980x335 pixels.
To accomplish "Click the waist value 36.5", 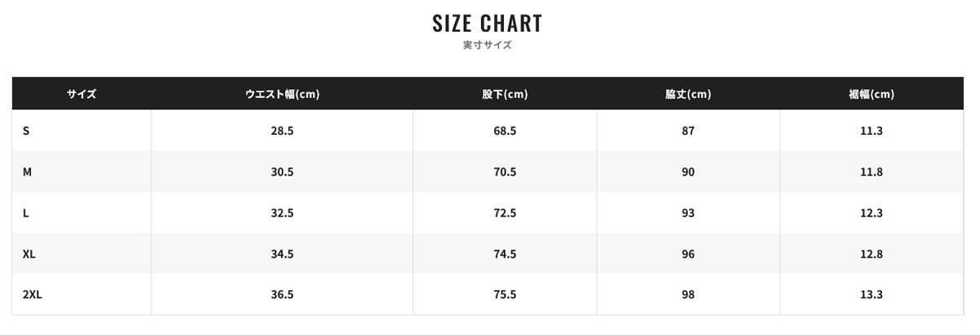I will [282, 294].
